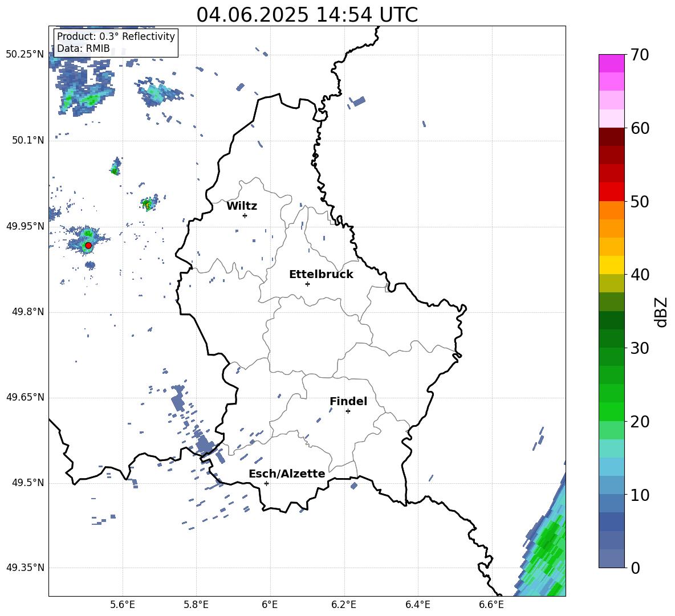Viewport: 675px width, 616px height.
Task: Click the Wiltz station label
Action: point(242,206)
